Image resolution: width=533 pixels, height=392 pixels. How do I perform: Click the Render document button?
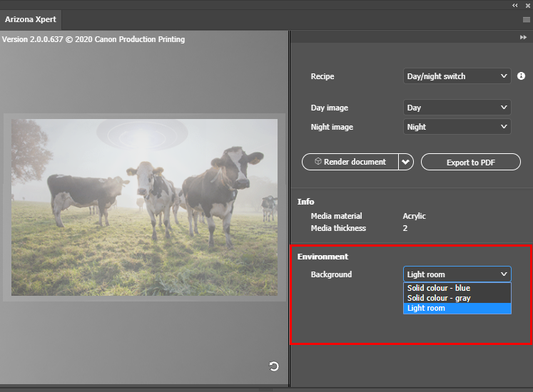pos(350,162)
